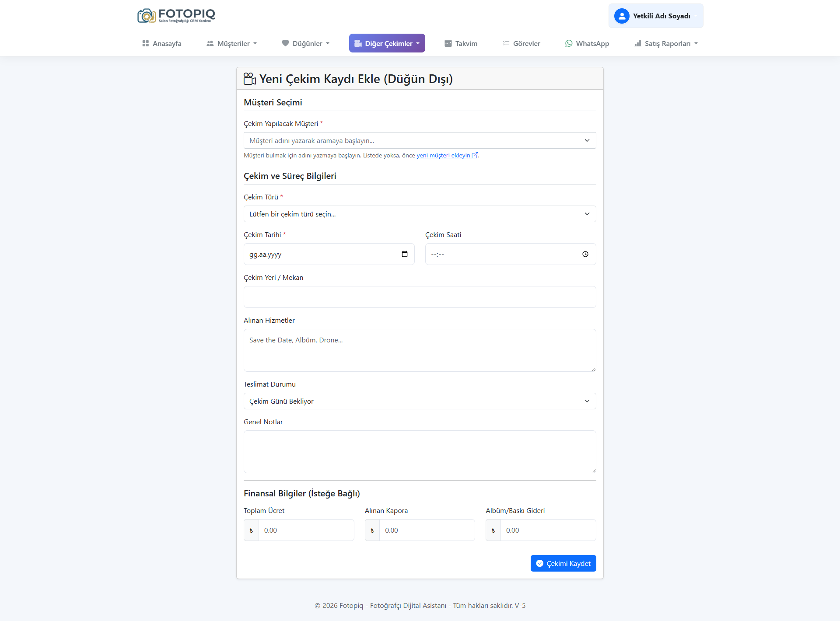Click the Takvim calendar icon

point(448,43)
